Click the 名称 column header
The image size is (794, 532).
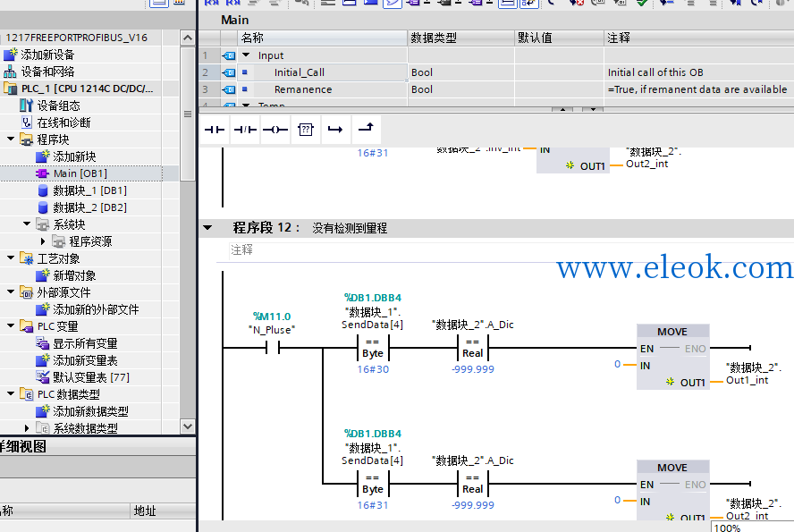tap(322, 38)
